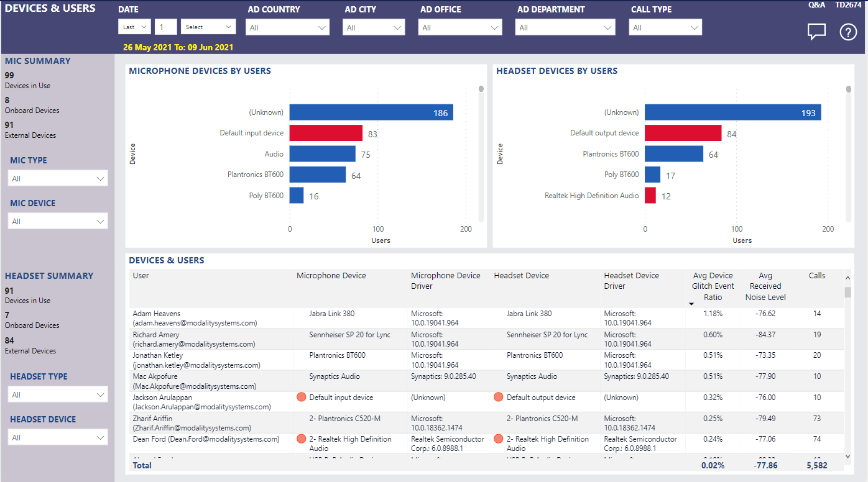The height and width of the screenshot is (482, 868).
Task: Click the Audio bar in microphone chart
Action: point(323,154)
